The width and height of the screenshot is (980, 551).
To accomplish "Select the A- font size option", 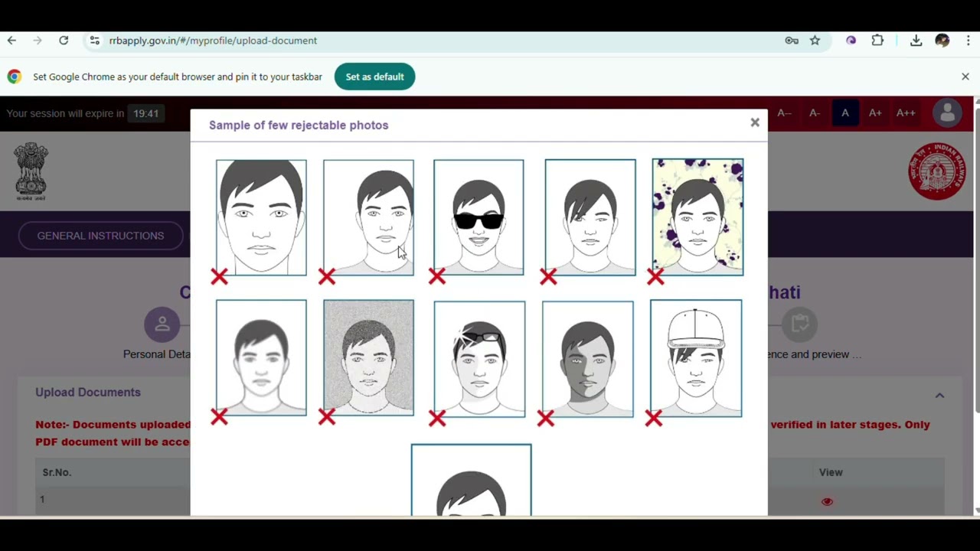I will pyautogui.click(x=815, y=113).
